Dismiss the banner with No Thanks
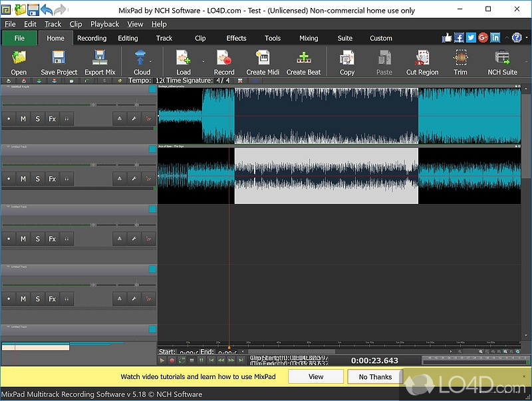 (376, 376)
